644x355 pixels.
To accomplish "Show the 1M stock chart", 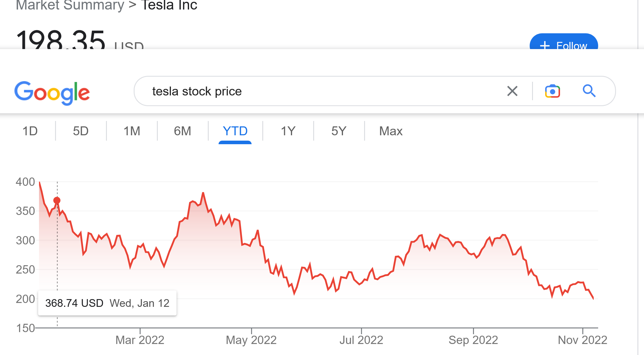I will pos(132,131).
